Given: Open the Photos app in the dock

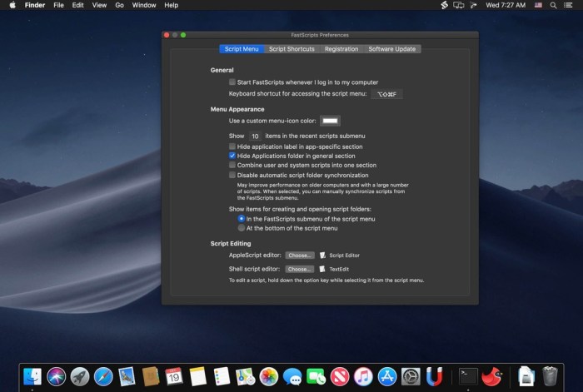Looking at the screenshot, I should [x=268, y=376].
